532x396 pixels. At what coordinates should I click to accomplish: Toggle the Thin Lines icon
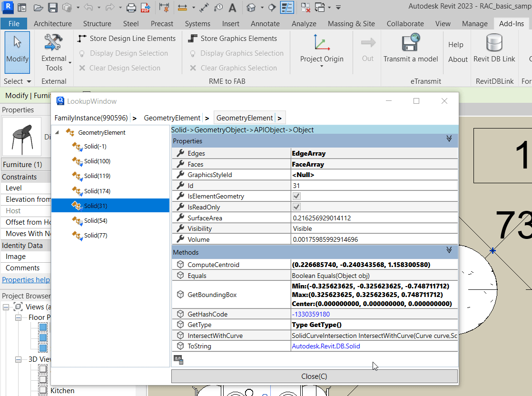[x=287, y=8]
